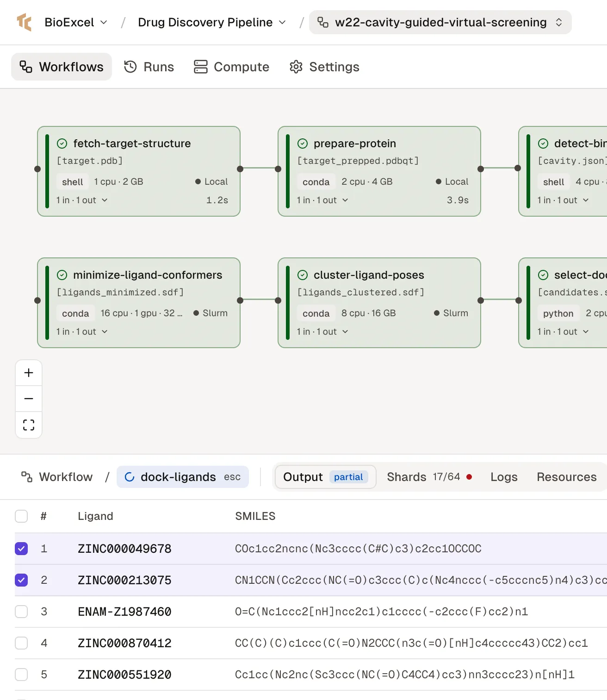This screenshot has height=700, width=607.
Task: Uncheck ligand ZINC000213075 row checkbox
Action: coord(21,580)
